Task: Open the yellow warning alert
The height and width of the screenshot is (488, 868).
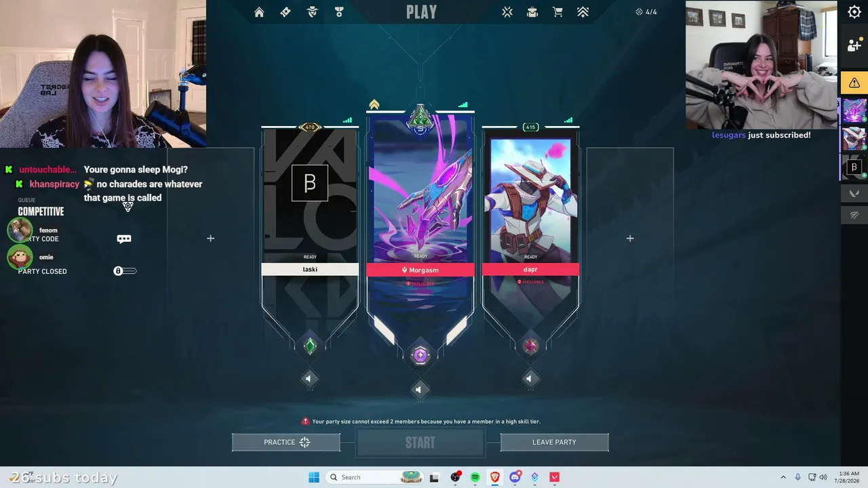Action: coord(854,83)
